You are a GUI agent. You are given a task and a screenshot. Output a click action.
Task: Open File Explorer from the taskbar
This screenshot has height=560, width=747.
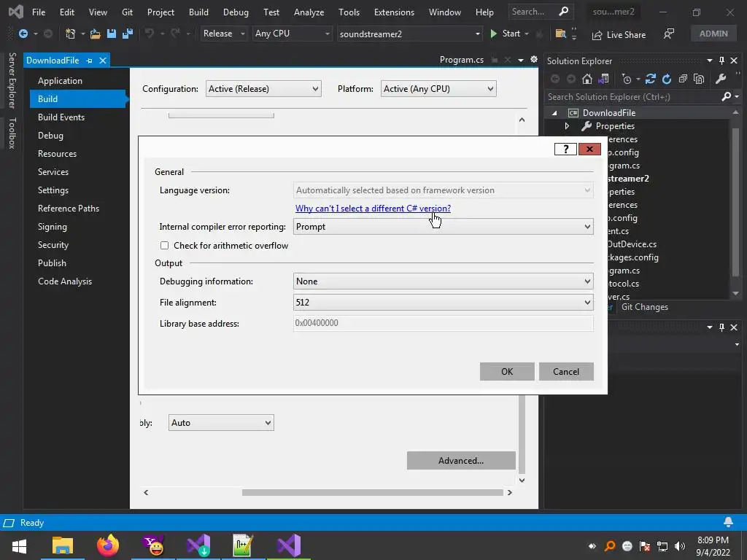point(63,545)
